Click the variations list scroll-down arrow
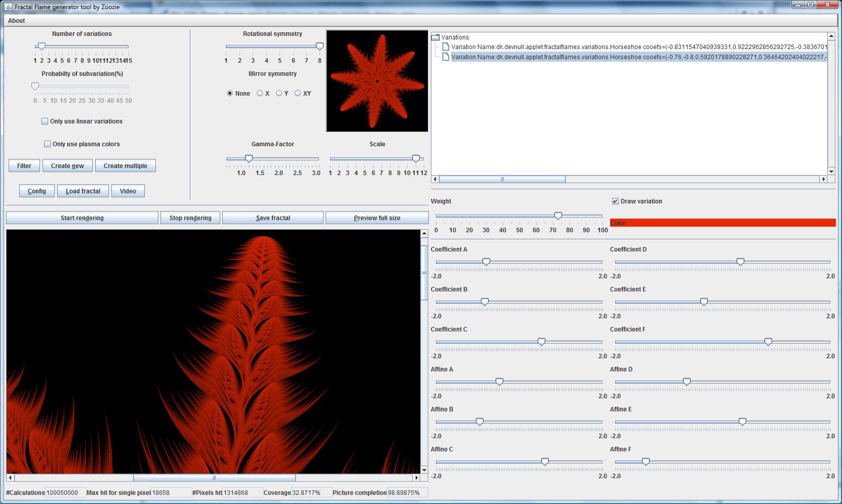 coord(831,172)
